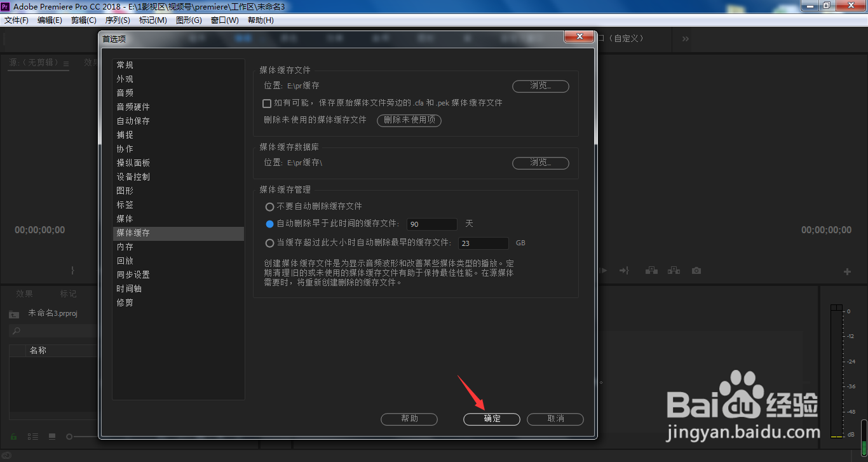Click the 名称 column header in Project panel

click(38, 351)
